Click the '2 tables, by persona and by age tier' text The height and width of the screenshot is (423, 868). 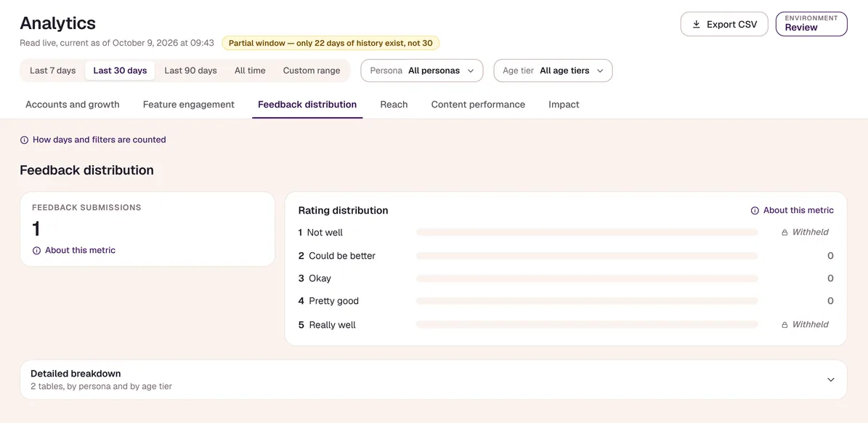[x=101, y=387]
